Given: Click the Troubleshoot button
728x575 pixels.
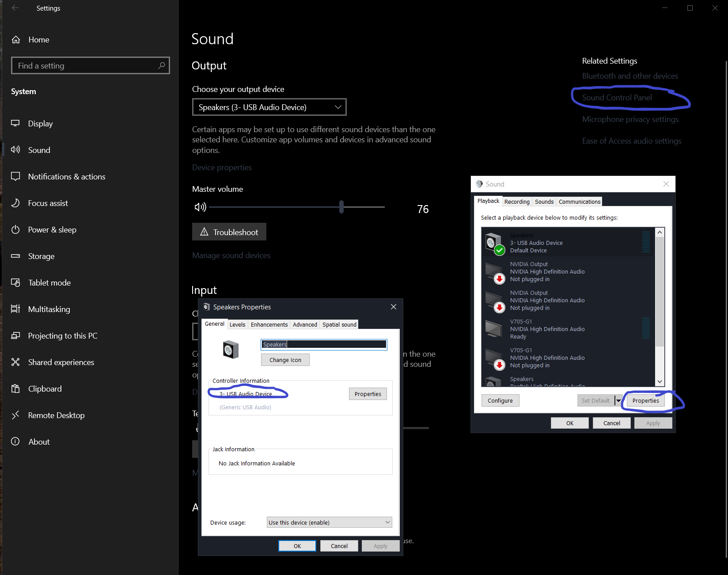Looking at the screenshot, I should click(229, 232).
